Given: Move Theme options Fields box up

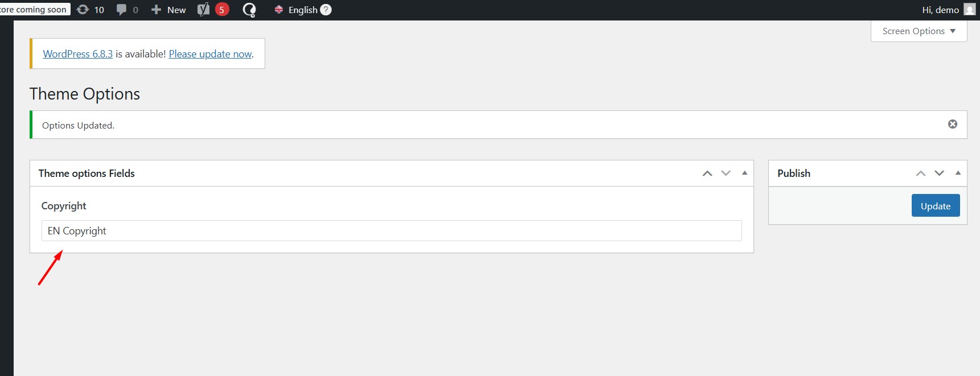Looking at the screenshot, I should 707,173.
